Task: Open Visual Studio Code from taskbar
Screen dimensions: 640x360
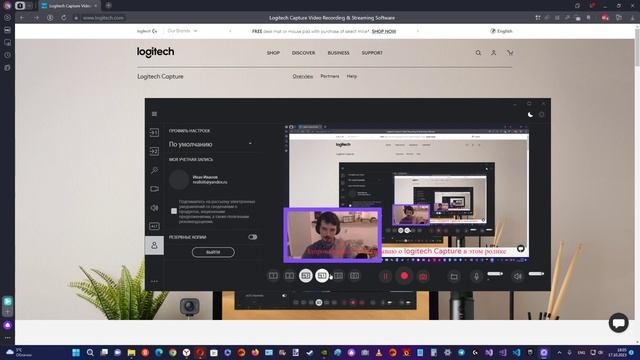Action: click(x=516, y=353)
